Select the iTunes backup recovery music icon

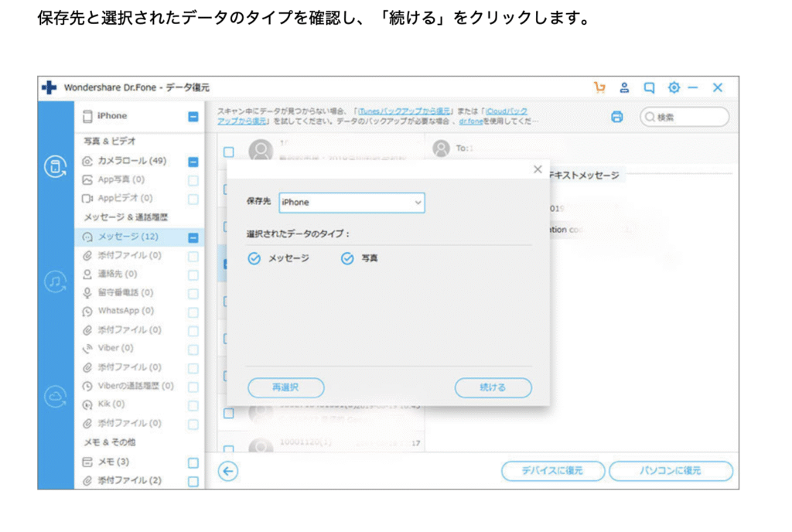55,281
